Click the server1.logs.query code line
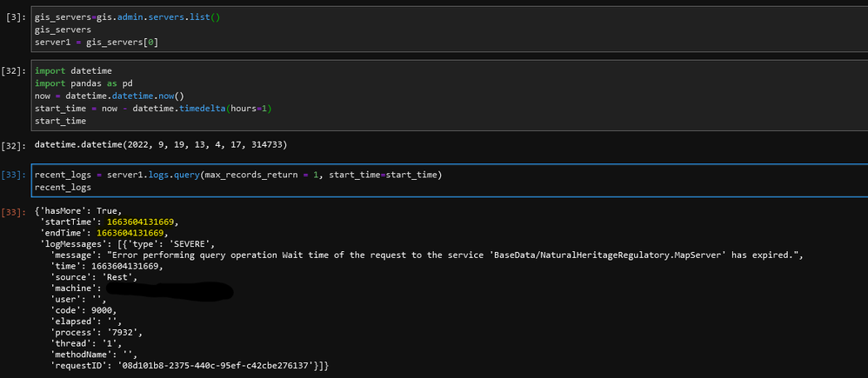Viewport: 868px width, 378px height. (x=237, y=175)
